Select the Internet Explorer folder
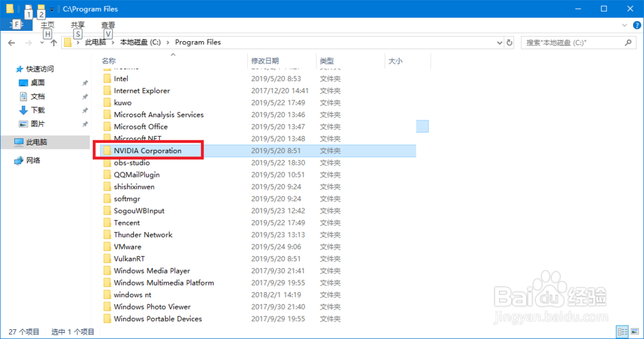 (x=142, y=91)
